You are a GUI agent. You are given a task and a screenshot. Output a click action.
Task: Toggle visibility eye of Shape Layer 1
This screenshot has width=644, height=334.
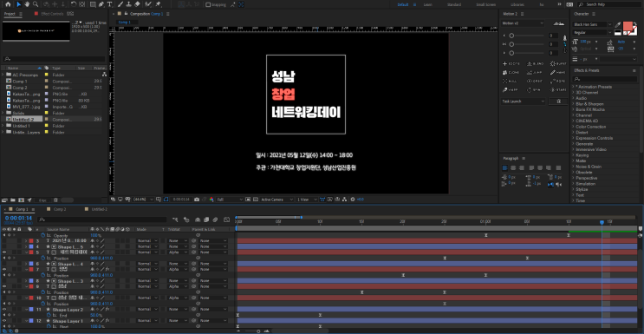click(4, 321)
